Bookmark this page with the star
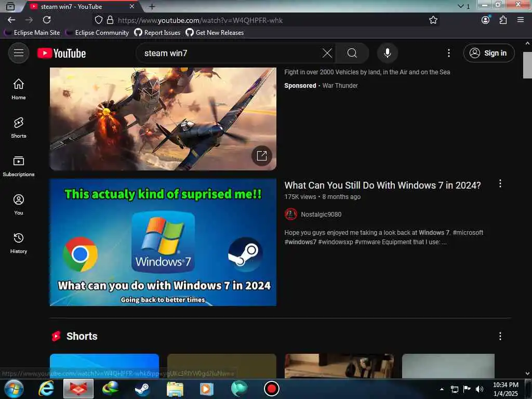 [433, 20]
